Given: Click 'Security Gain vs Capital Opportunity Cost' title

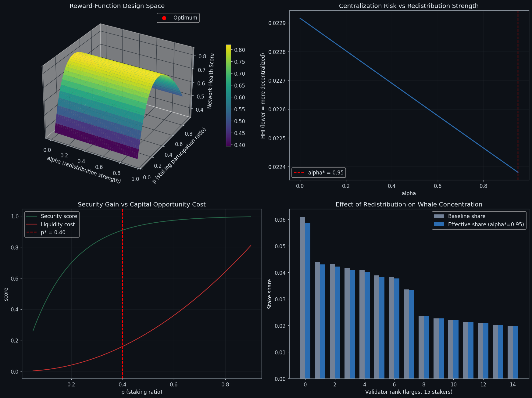Looking at the screenshot, I should (142, 204).
